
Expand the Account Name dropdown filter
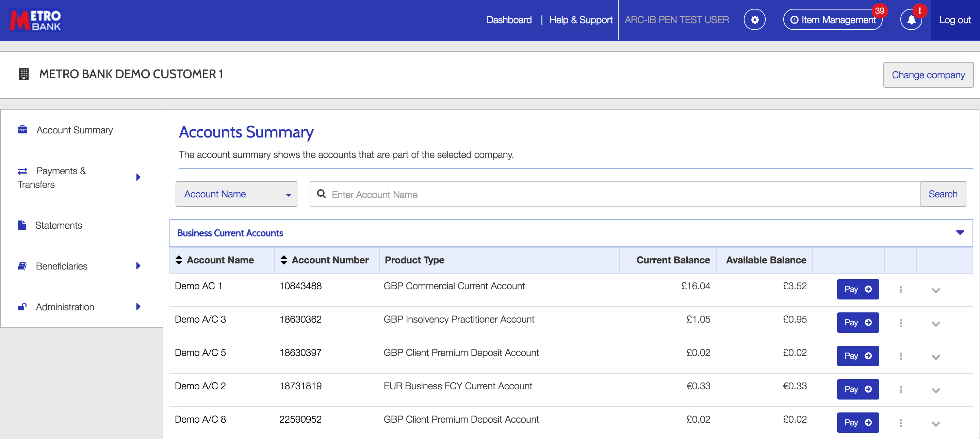click(288, 194)
